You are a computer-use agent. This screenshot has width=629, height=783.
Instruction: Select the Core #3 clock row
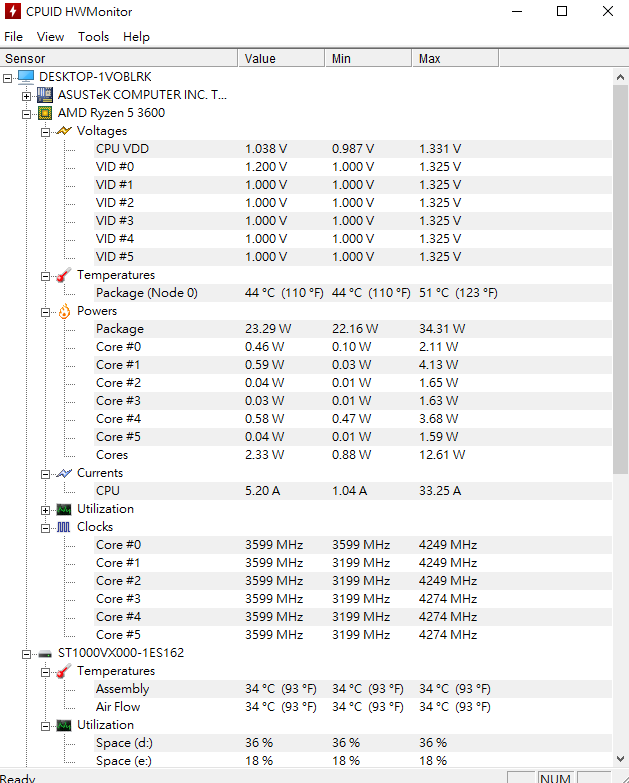(353, 599)
